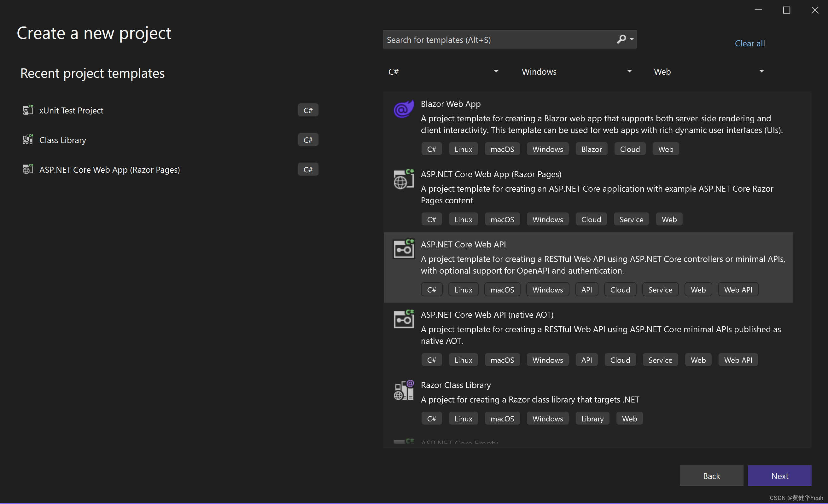Viewport: 828px width, 504px height.
Task: Click the ASP.NET Core Web API template icon
Action: [403, 249]
